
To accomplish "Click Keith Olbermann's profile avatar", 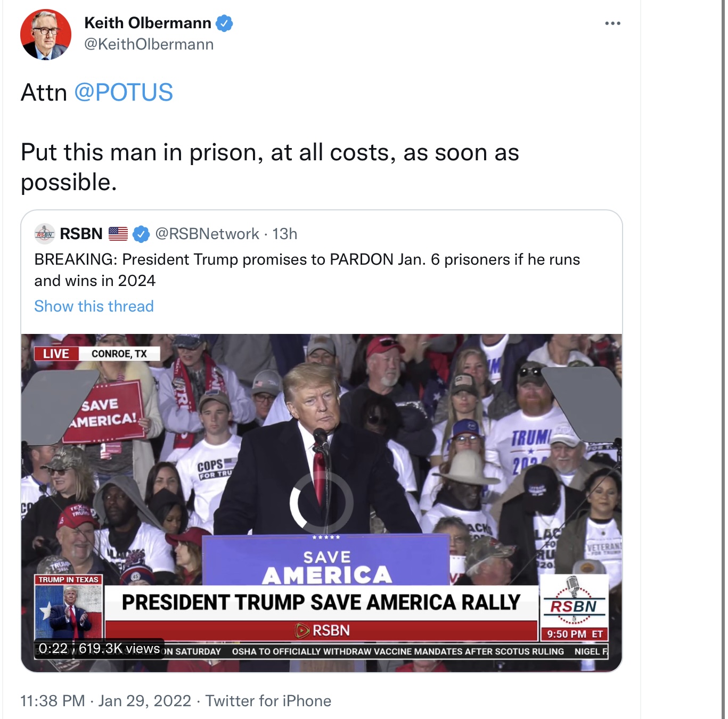I will tap(46, 35).
